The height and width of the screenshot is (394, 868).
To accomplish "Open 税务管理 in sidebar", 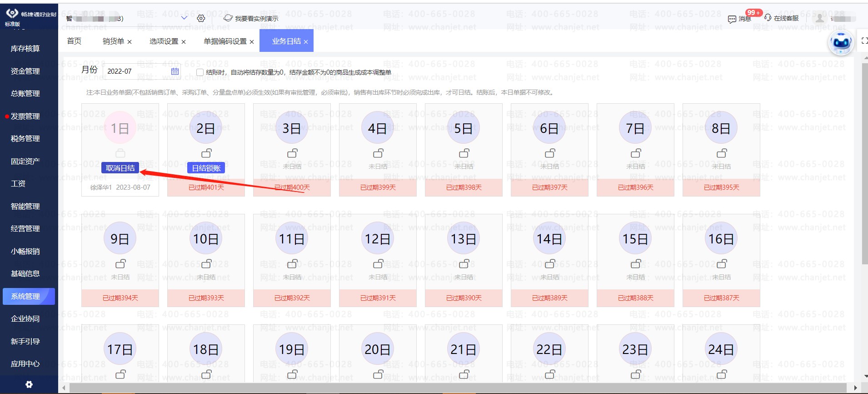I will (x=25, y=139).
